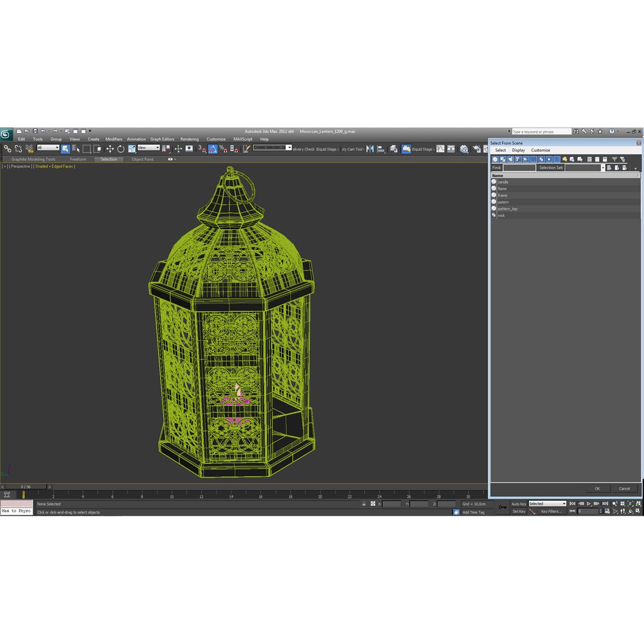The height and width of the screenshot is (644, 644).
Task: Open the selection filter 'All' dropdown
Action: [48, 147]
